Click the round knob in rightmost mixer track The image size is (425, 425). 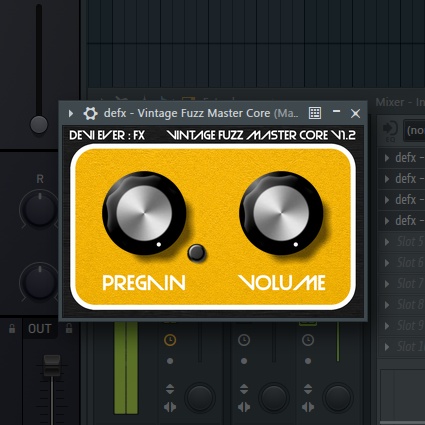[x=338, y=398]
